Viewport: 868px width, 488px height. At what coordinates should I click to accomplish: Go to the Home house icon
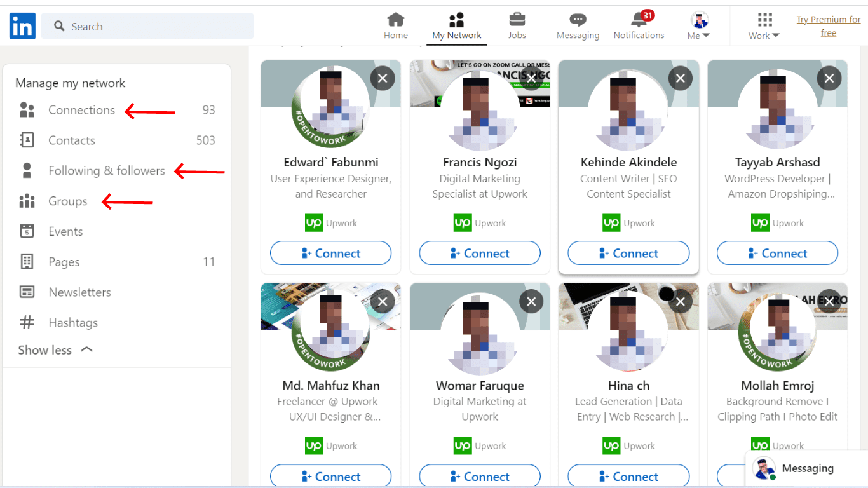click(x=395, y=19)
